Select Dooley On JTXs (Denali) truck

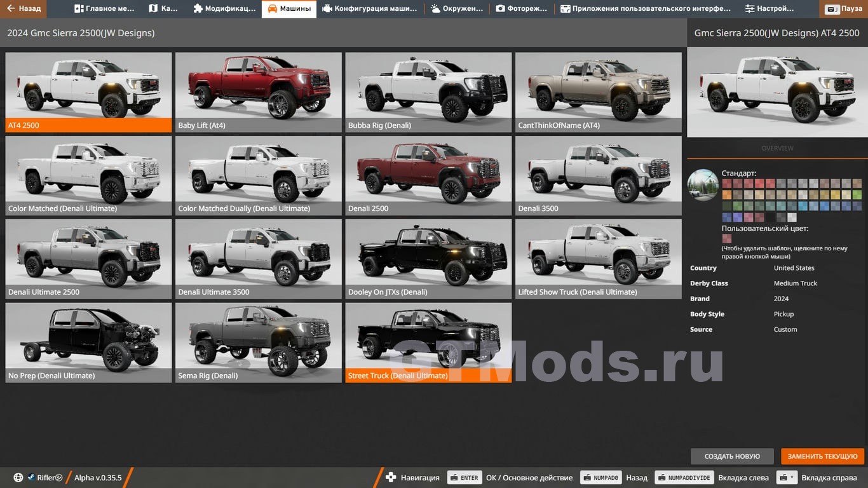coord(428,259)
